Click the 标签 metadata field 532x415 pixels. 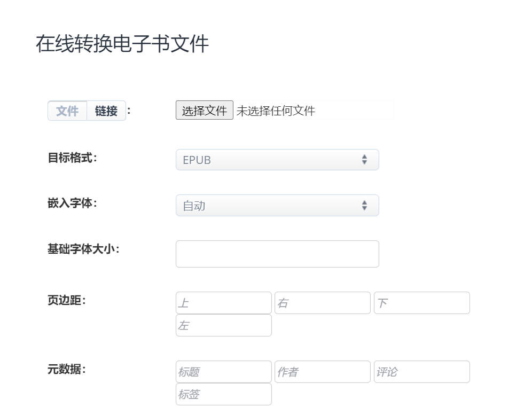click(224, 394)
